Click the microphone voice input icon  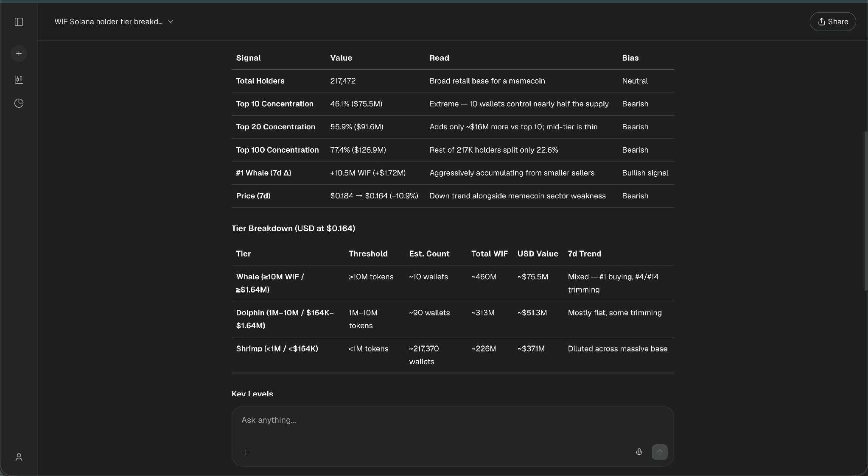tap(639, 452)
